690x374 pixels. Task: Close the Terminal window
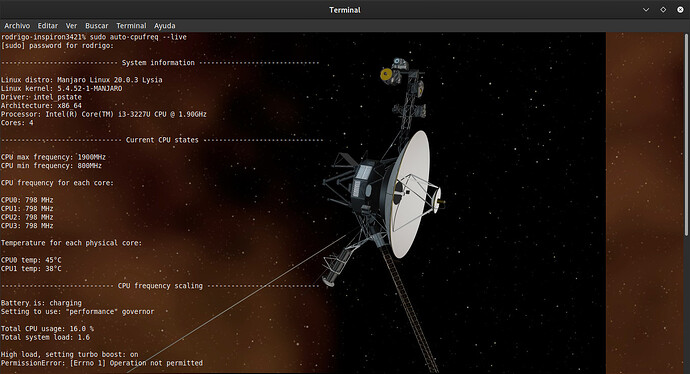point(680,10)
